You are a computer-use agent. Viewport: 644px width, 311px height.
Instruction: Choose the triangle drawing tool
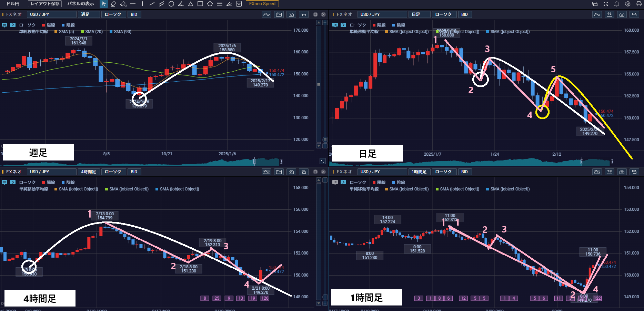tap(190, 4)
